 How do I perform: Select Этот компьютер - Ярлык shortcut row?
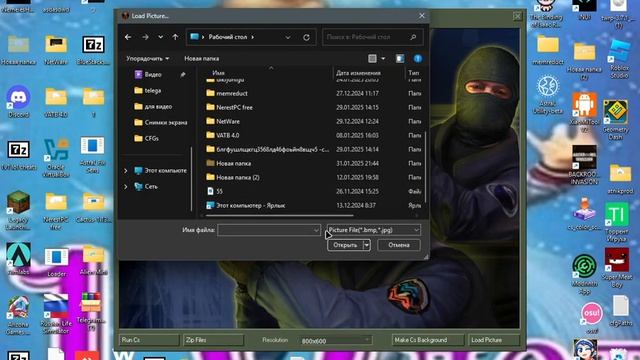pos(313,205)
